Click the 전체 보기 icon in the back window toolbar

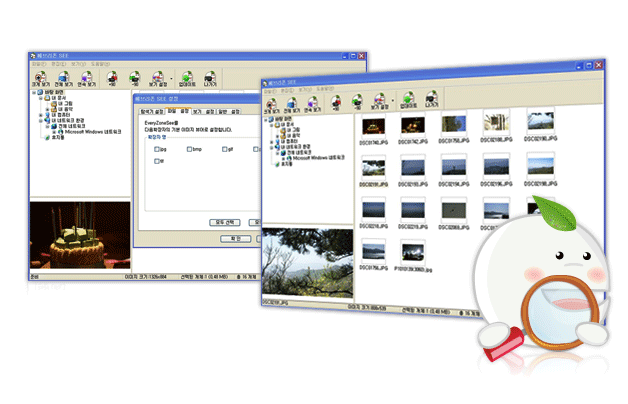62,78
